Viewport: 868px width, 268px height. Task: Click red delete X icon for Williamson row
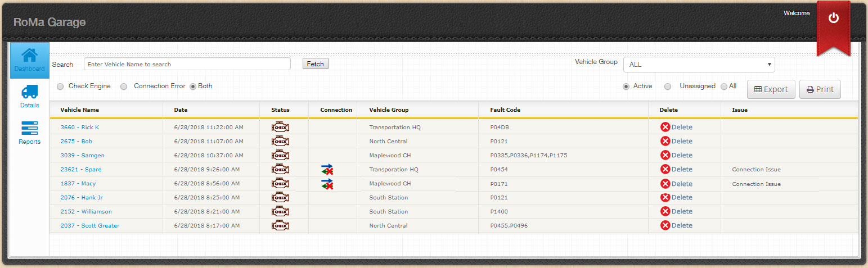point(665,211)
